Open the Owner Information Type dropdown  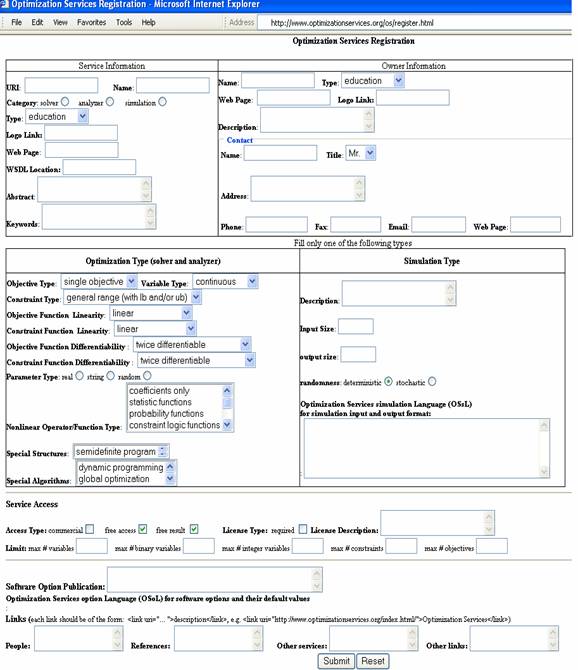pyautogui.click(x=373, y=80)
